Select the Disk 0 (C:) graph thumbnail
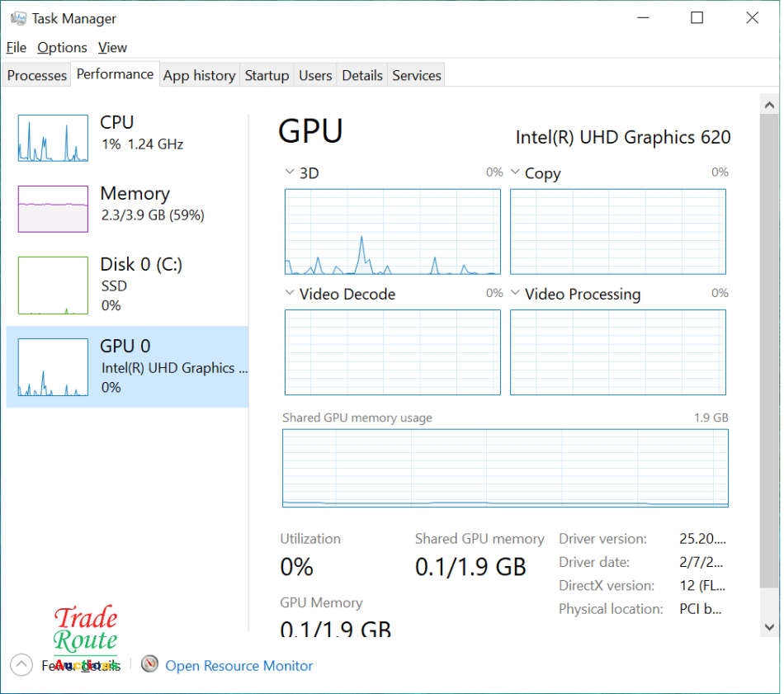 [53, 286]
